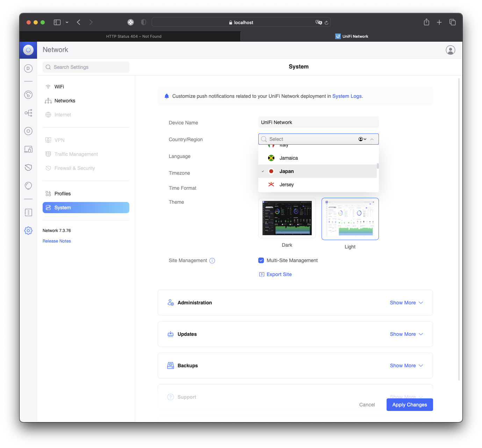Open the Security shield icon in rail
Image resolution: width=482 pixels, height=448 pixels.
(x=28, y=167)
